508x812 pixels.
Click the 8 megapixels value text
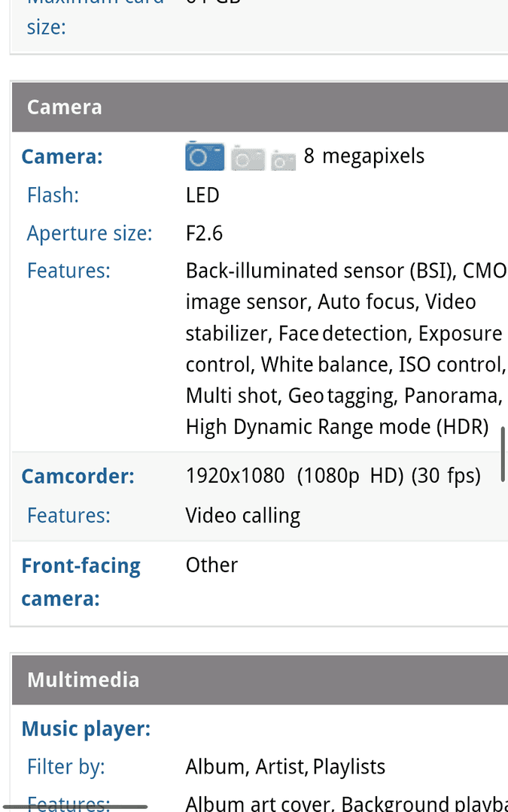364,156
